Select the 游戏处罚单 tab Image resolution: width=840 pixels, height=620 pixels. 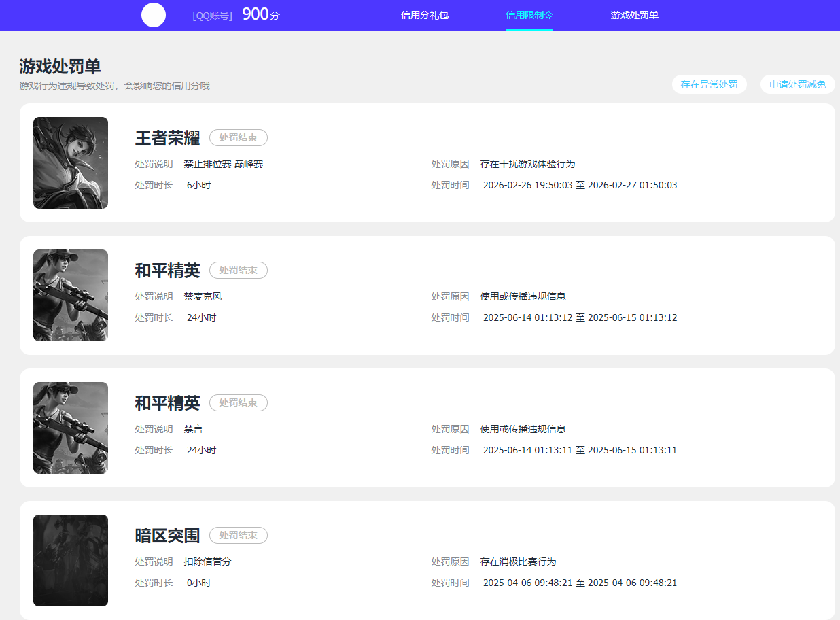tap(635, 15)
